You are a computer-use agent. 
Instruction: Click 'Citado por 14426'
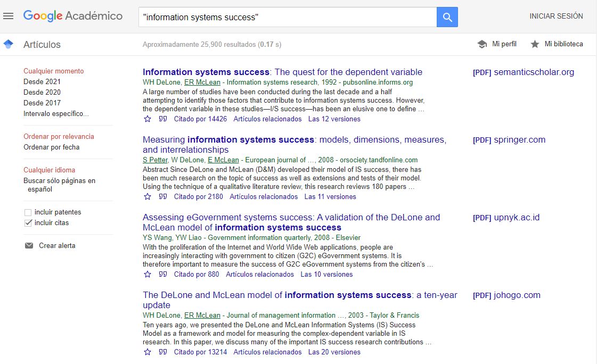coord(200,119)
